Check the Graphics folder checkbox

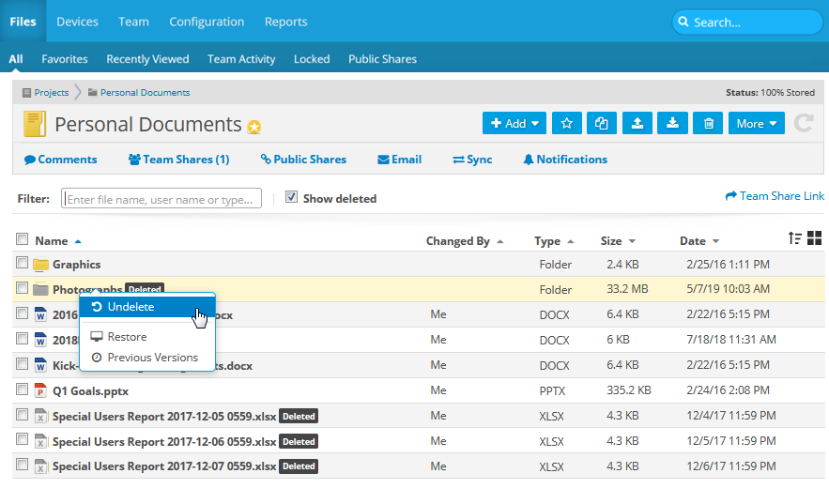point(23,263)
